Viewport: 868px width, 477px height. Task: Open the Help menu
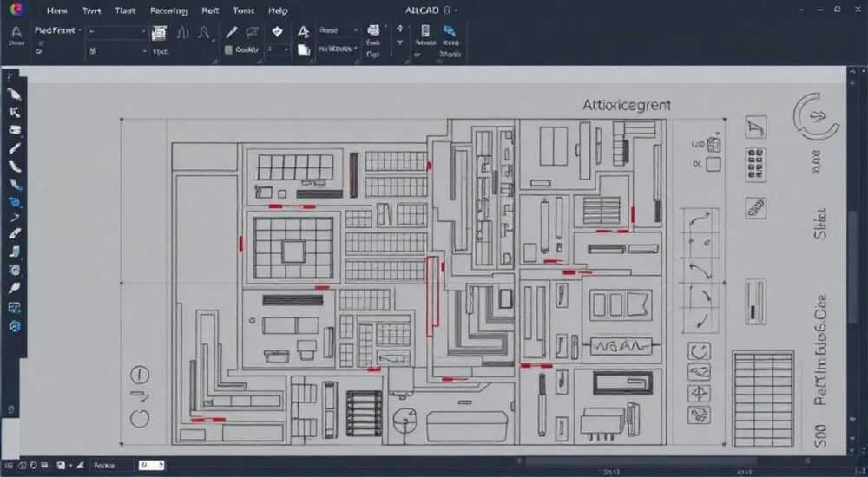[x=278, y=10]
